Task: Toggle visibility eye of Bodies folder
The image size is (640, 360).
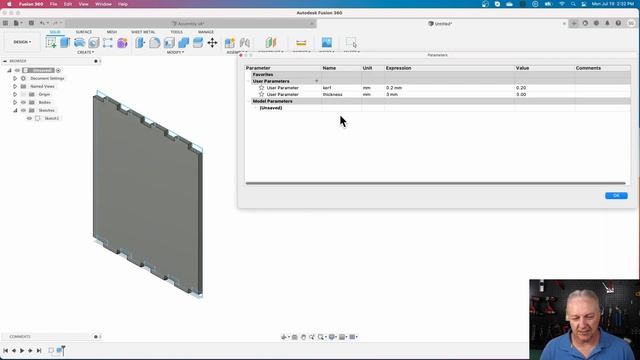Action: pyautogui.click(x=23, y=102)
